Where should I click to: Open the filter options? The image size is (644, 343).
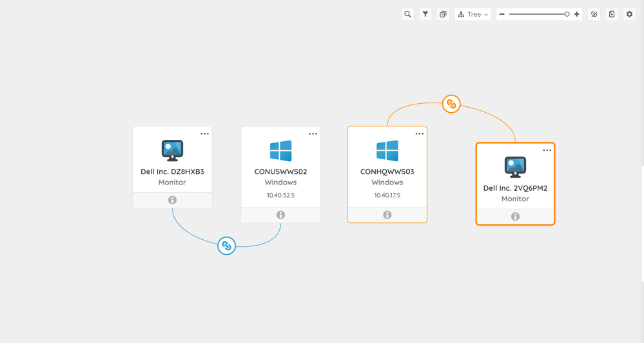(425, 14)
